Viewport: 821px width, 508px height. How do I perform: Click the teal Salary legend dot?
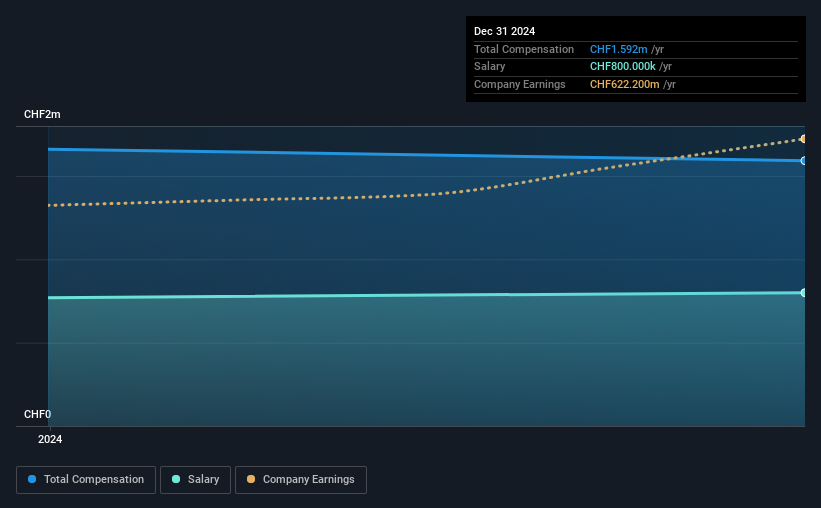point(176,479)
